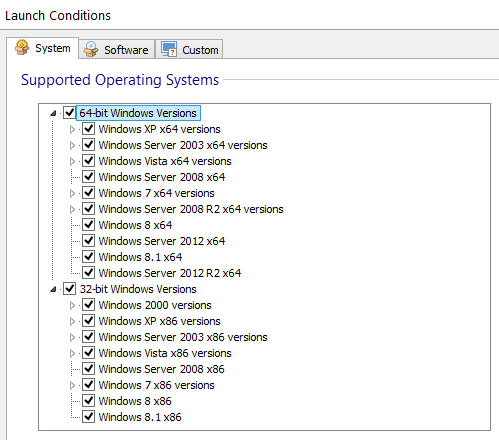Expand Windows Server 2003 x64 versions node

point(72,145)
